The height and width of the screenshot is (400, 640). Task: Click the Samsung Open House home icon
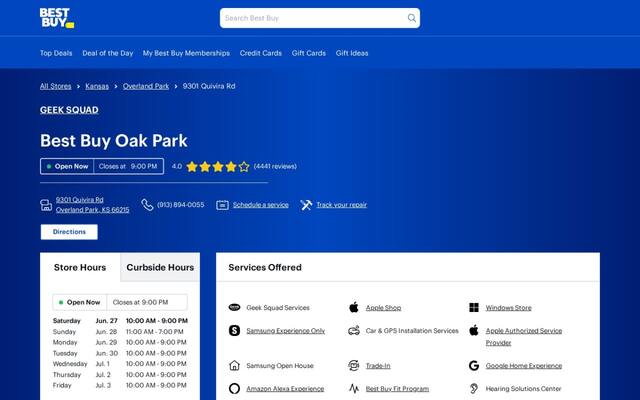tap(234, 365)
